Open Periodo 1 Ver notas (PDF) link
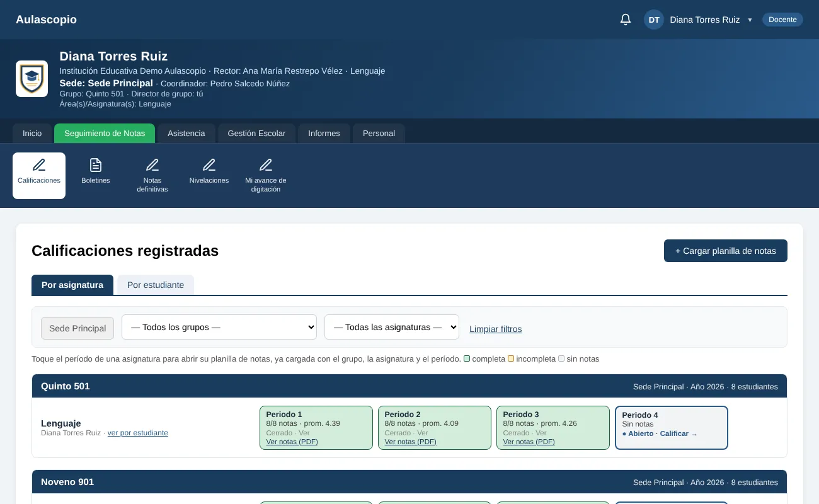The width and height of the screenshot is (819, 504). pyautogui.click(x=292, y=442)
